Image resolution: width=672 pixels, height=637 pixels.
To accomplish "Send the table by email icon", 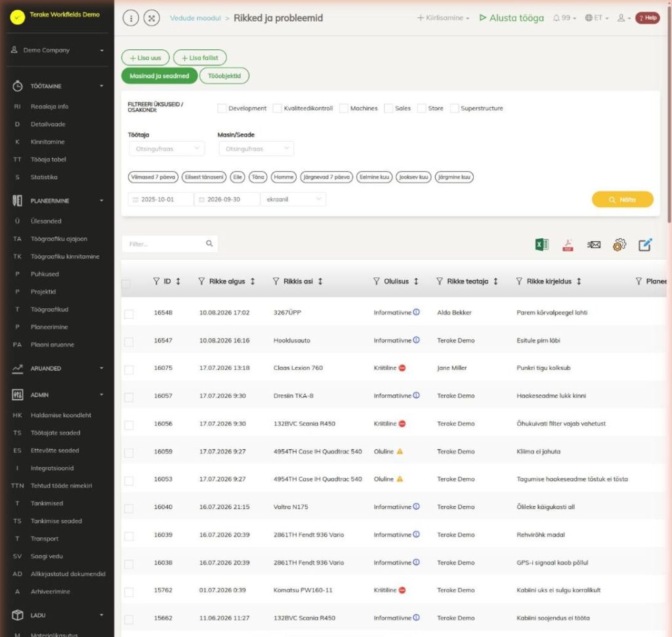I will 593,245.
